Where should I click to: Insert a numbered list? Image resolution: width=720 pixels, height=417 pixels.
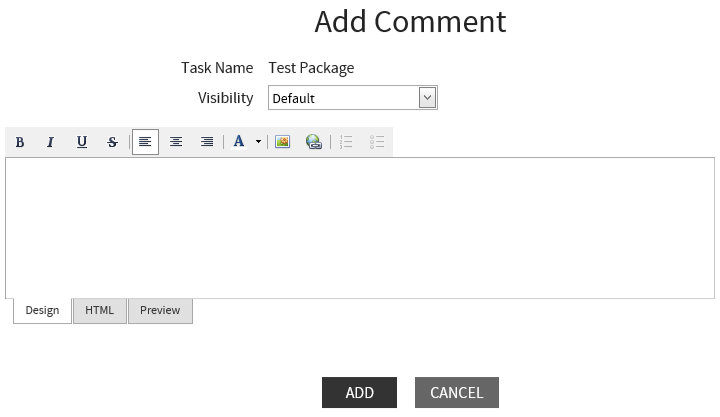(346, 142)
